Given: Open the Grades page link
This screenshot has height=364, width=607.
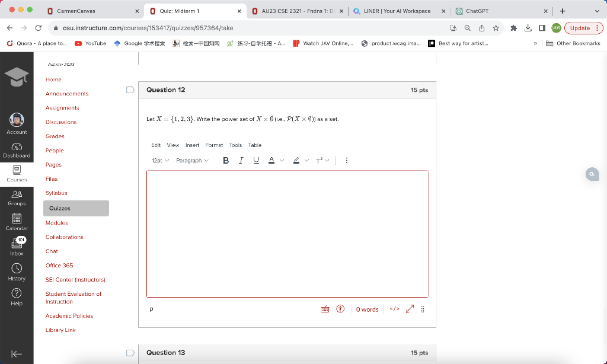Looking at the screenshot, I should 55,136.
